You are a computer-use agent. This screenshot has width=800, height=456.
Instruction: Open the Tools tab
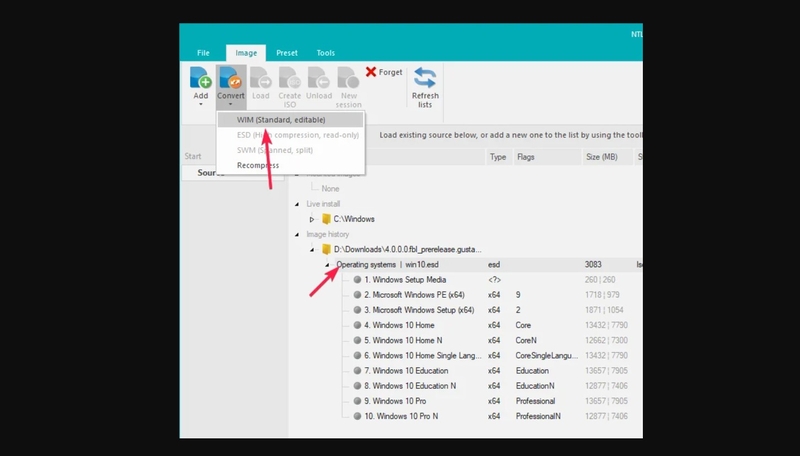click(x=326, y=53)
